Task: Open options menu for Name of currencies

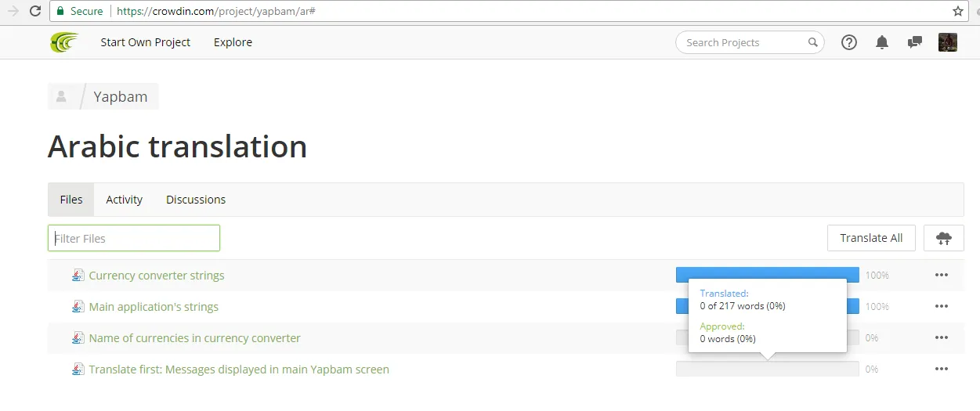Action: point(942,337)
